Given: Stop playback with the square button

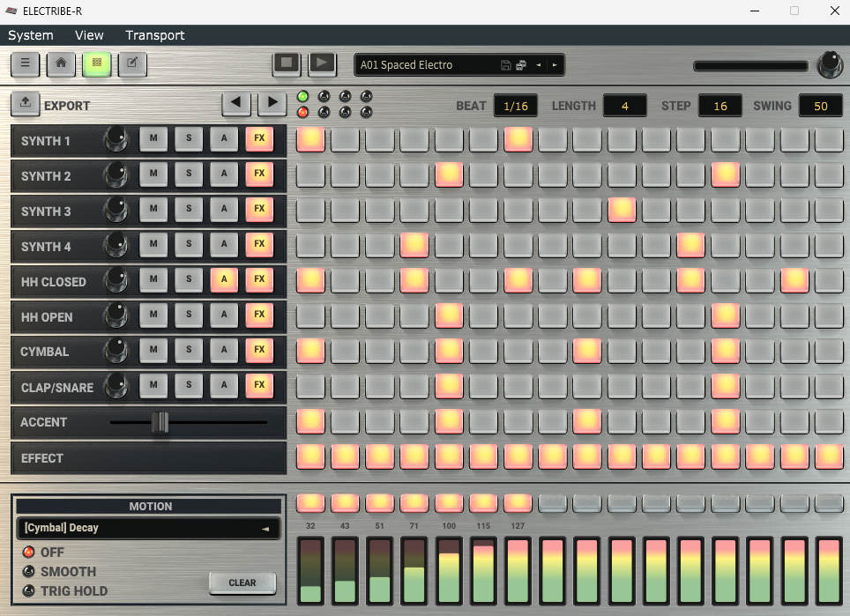Looking at the screenshot, I should tap(287, 64).
